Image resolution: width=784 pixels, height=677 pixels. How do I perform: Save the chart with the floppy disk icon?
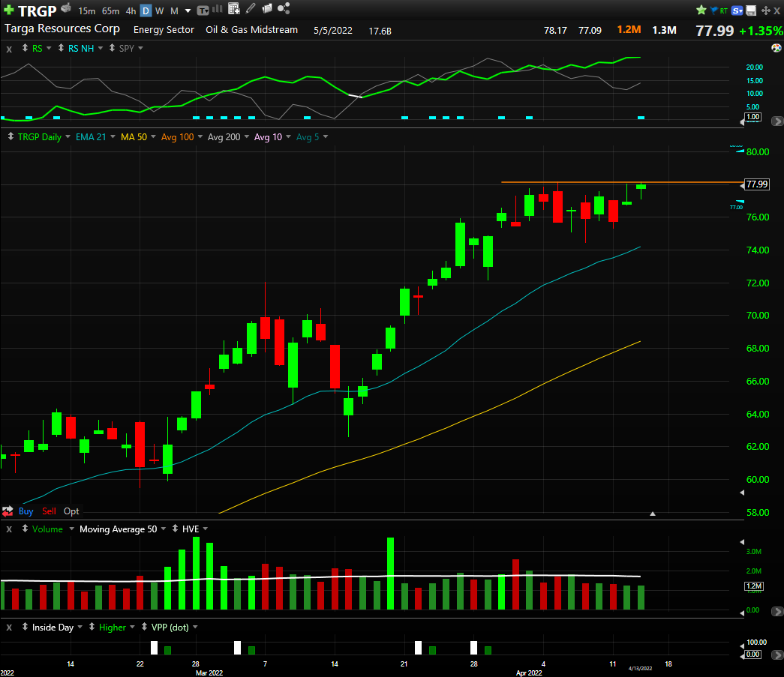click(x=751, y=10)
